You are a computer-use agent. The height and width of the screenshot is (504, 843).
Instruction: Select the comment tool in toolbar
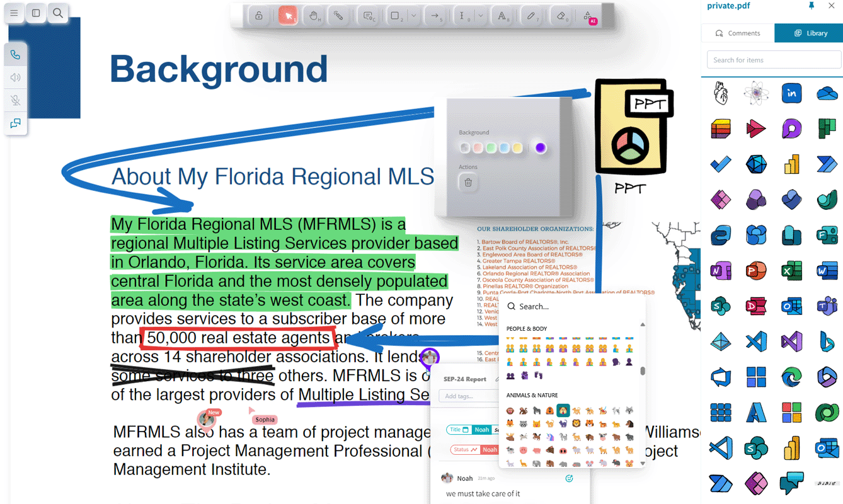369,16
